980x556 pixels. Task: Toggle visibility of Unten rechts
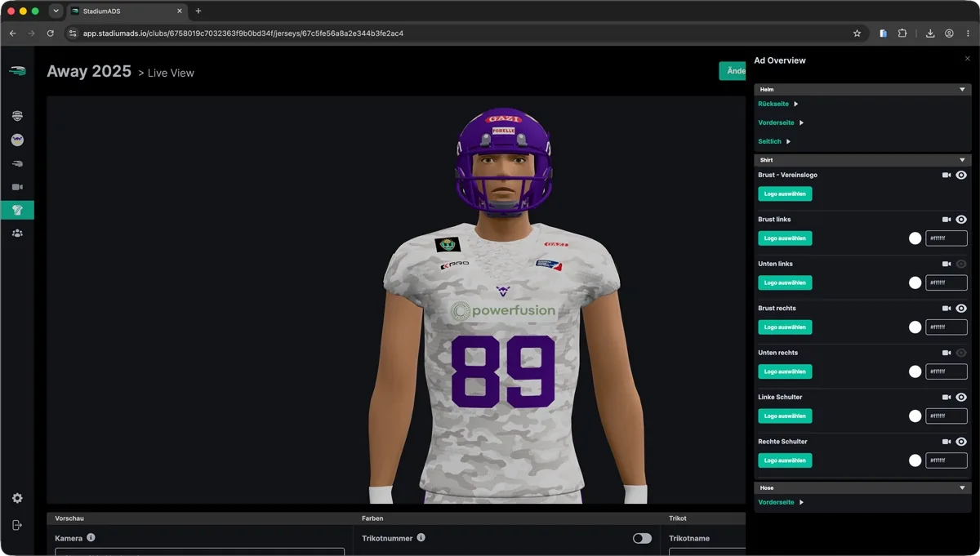961,353
